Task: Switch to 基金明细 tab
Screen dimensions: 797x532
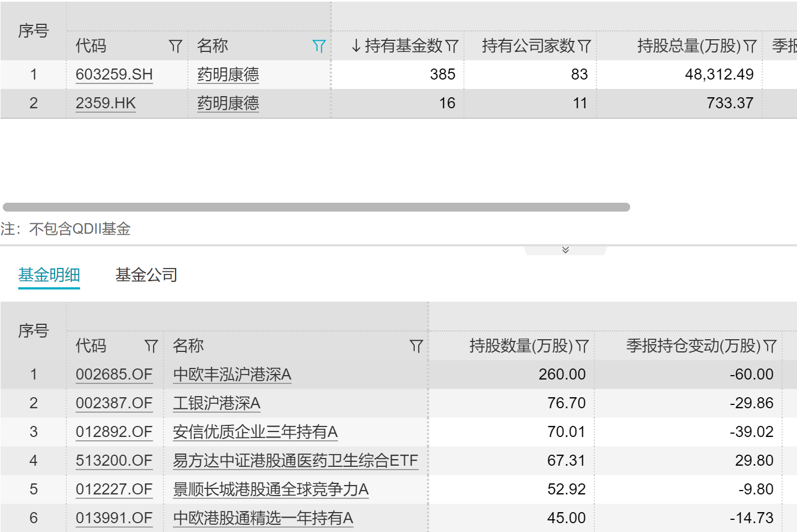Action: click(49, 275)
